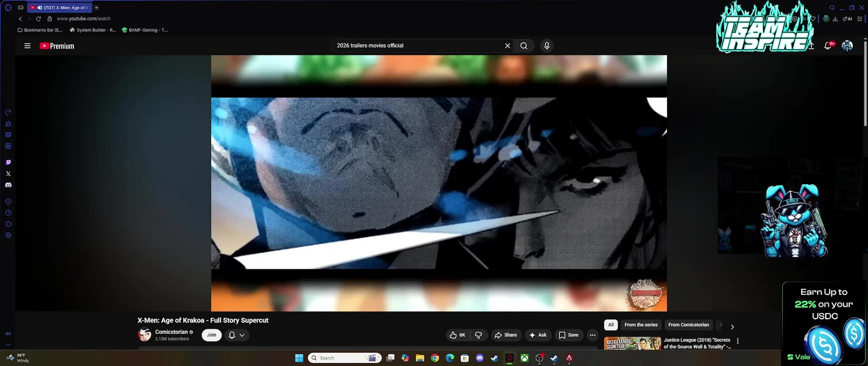Expand notification options chevron
Screen dimensions: 868x366
242,335
